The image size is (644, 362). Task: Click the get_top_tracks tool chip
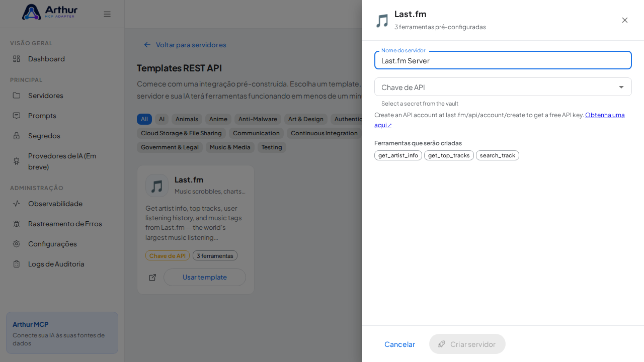click(x=449, y=155)
